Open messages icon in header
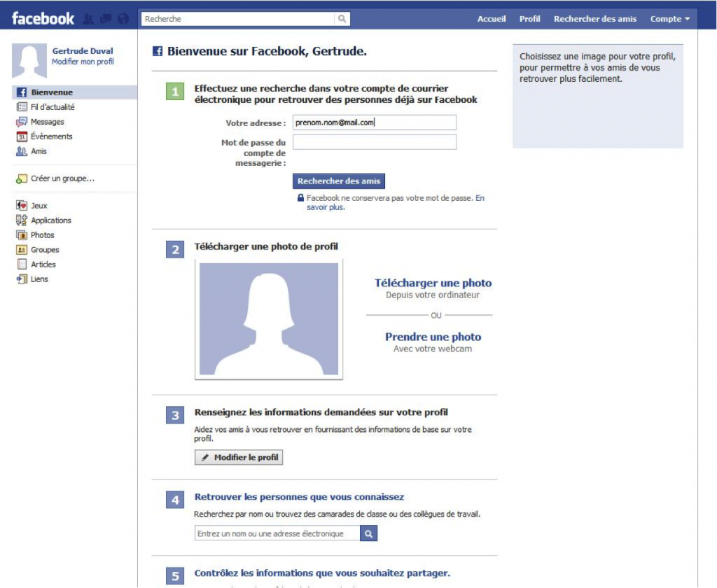The height and width of the screenshot is (588, 717). (x=106, y=19)
